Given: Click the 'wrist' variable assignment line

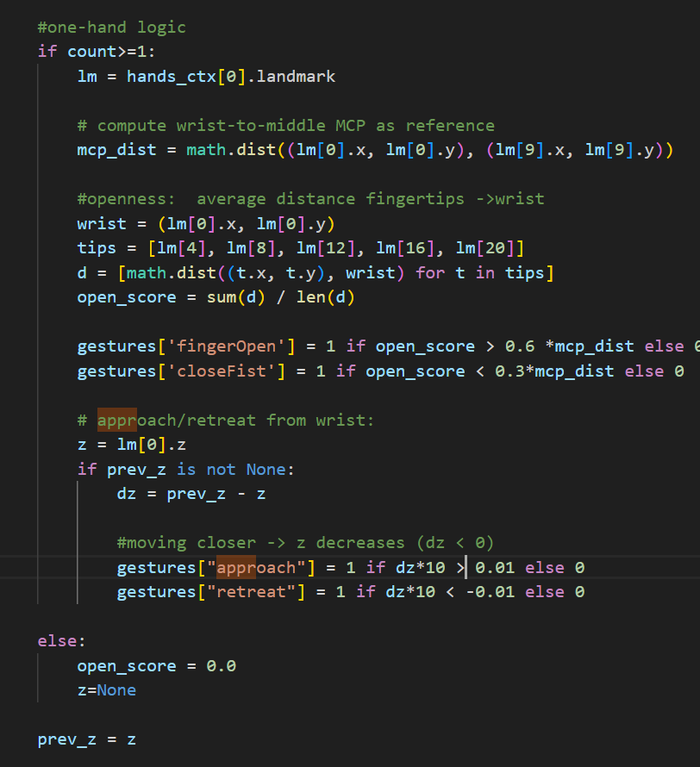Looking at the screenshot, I should (x=206, y=224).
